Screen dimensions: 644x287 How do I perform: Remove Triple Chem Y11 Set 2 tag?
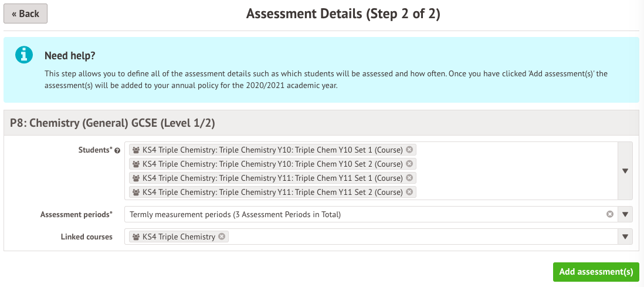(409, 192)
